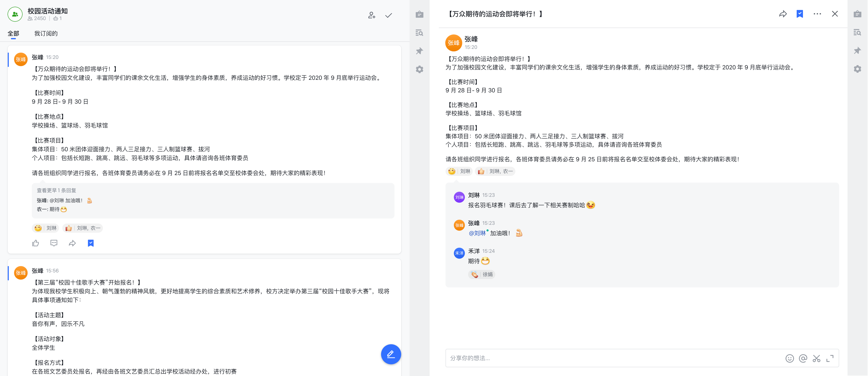
Task: Click the @刘琳 mention link
Action: 477,233
